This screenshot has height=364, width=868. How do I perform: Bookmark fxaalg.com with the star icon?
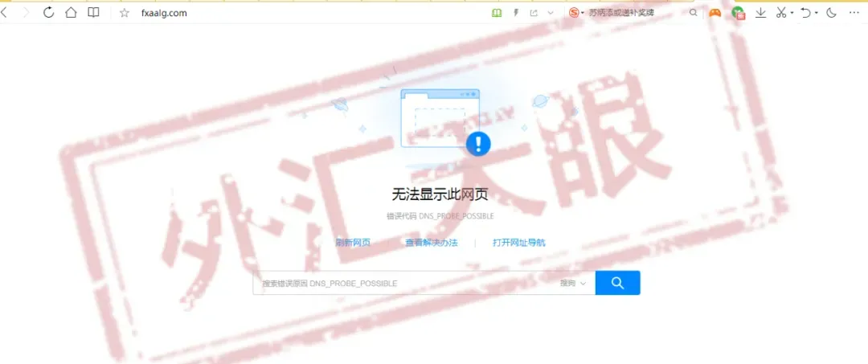(x=125, y=14)
